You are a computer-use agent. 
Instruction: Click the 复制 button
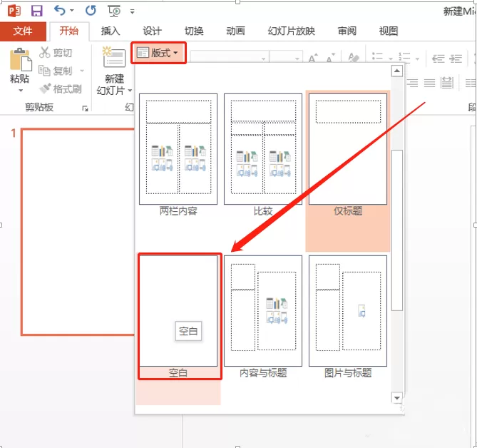[x=56, y=71]
